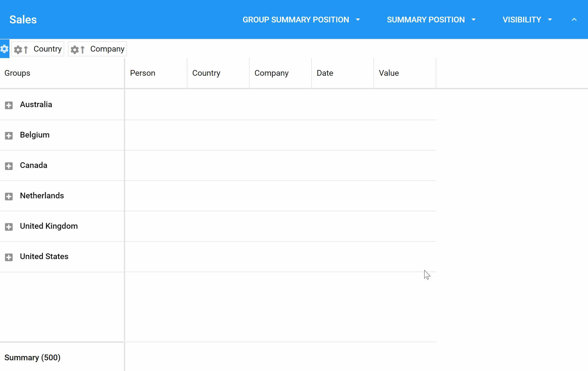Click the Date column header

tap(343, 73)
